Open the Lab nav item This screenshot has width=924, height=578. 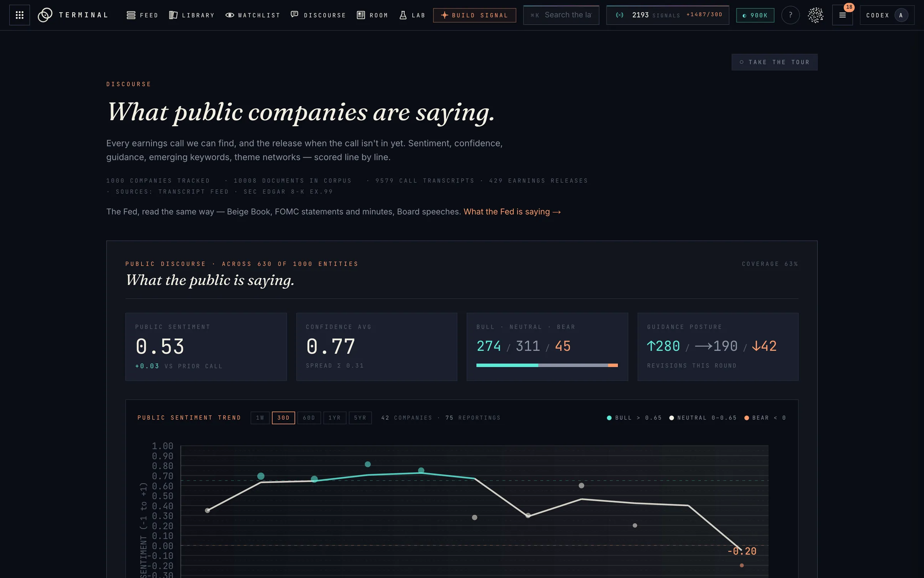(x=412, y=15)
